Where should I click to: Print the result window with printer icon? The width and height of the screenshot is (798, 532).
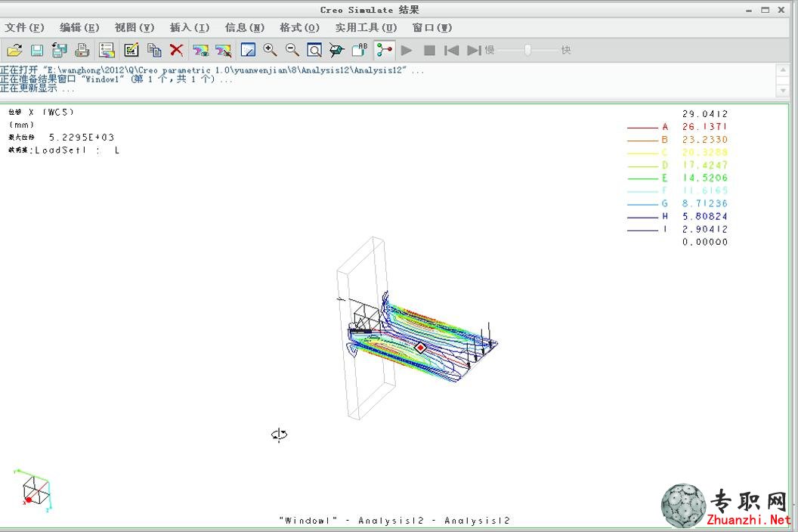[82, 50]
